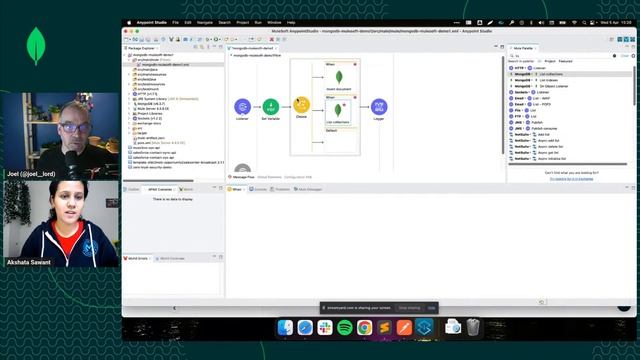Open Spotify from the dock

pos(345,327)
